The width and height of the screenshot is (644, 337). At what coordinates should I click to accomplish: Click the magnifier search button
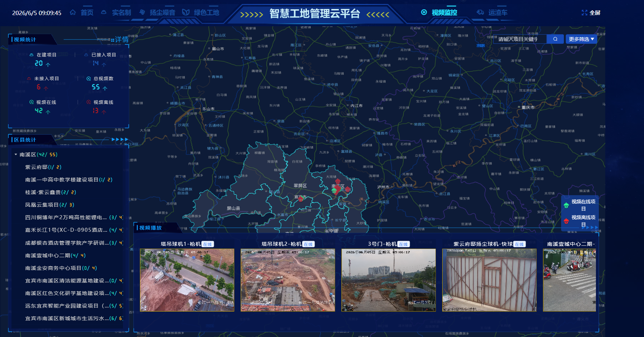point(555,39)
